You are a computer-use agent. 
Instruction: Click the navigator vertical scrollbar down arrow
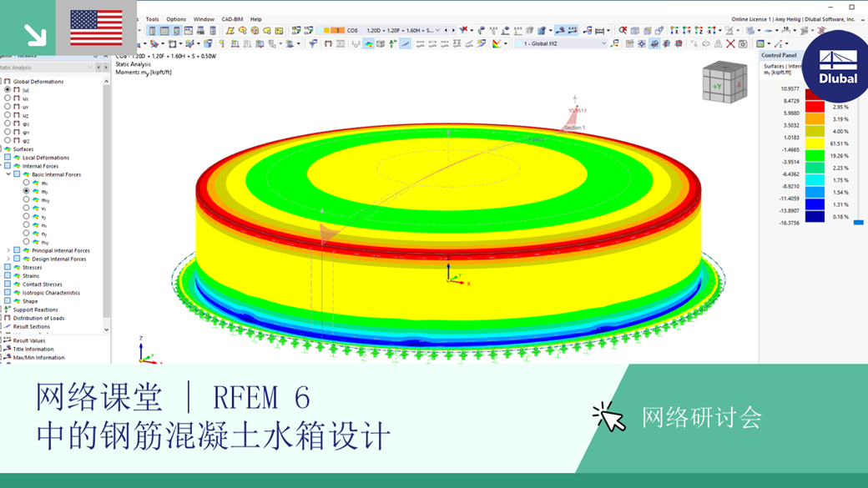[x=106, y=330]
